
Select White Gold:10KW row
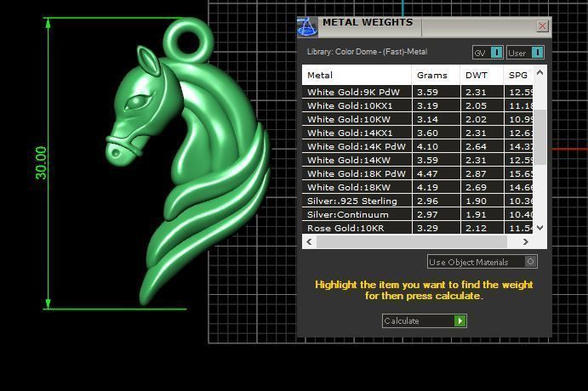pos(417,120)
